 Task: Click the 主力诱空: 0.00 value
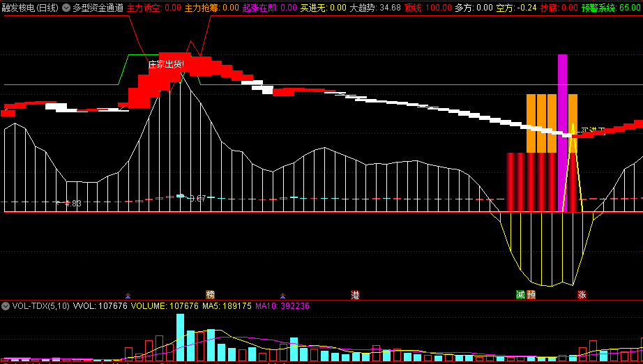pyautogui.click(x=154, y=8)
